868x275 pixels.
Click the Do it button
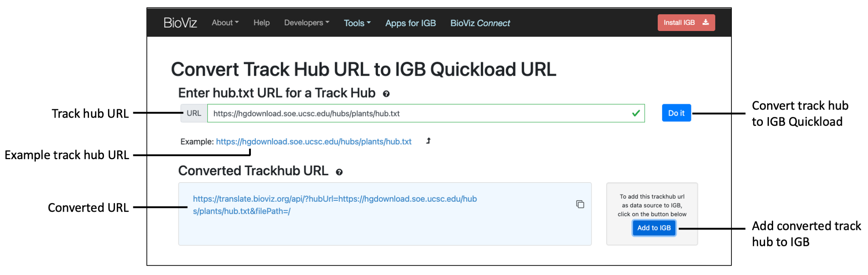coord(676,113)
